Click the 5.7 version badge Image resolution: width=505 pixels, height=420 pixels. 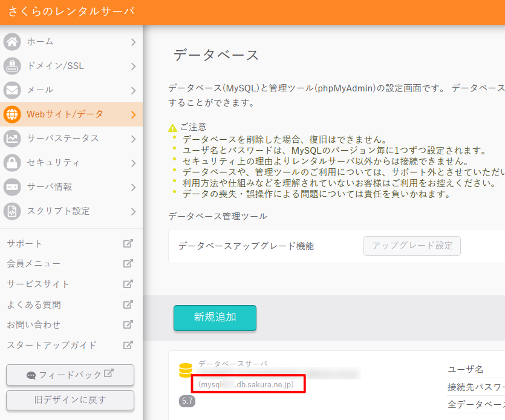point(187,401)
